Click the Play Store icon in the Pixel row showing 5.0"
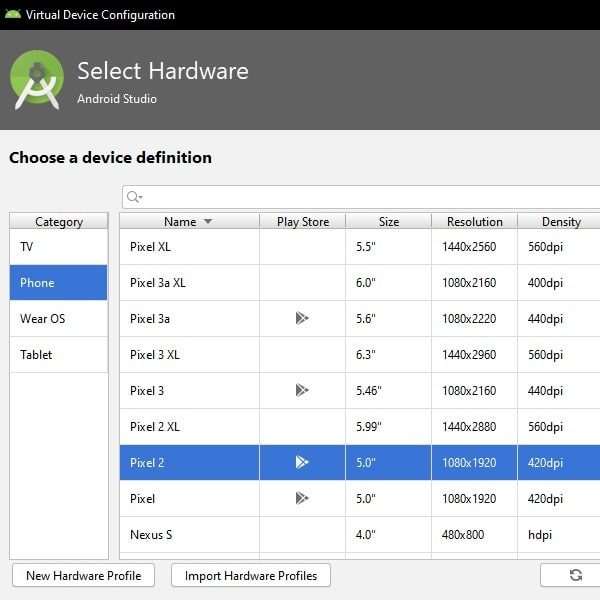This screenshot has width=600, height=600. pos(302,498)
